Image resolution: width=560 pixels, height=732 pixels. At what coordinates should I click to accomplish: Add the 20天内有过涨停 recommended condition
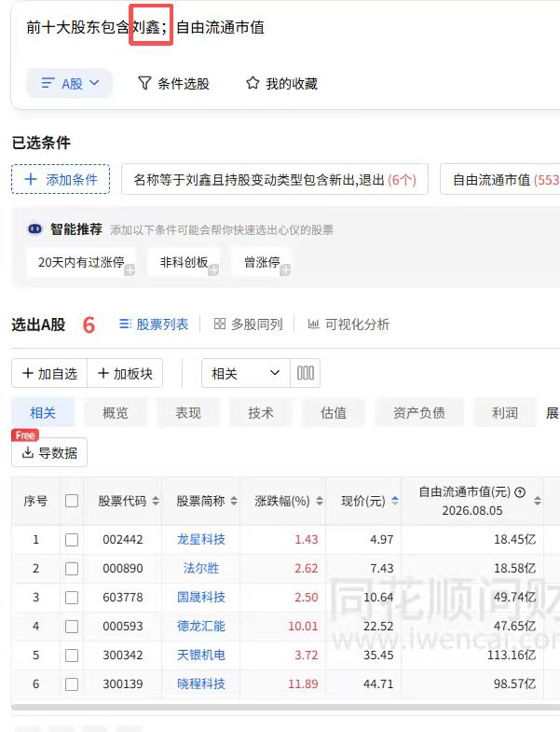(130, 270)
